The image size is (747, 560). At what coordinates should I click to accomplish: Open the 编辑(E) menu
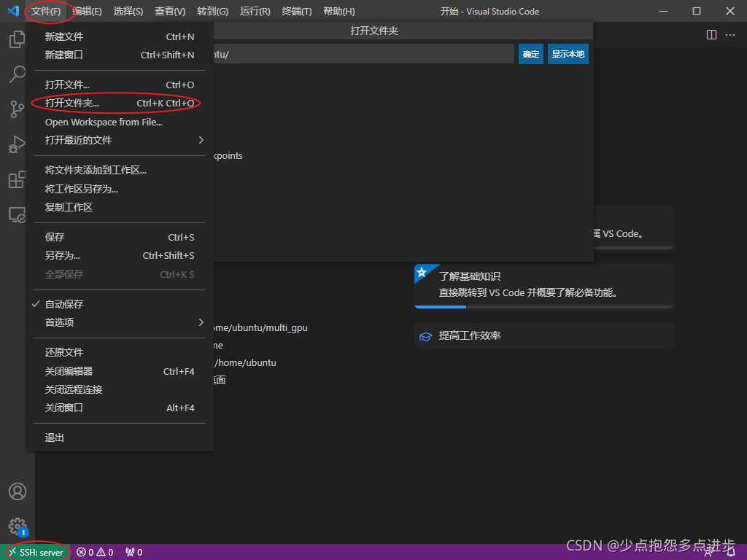pyautogui.click(x=87, y=12)
